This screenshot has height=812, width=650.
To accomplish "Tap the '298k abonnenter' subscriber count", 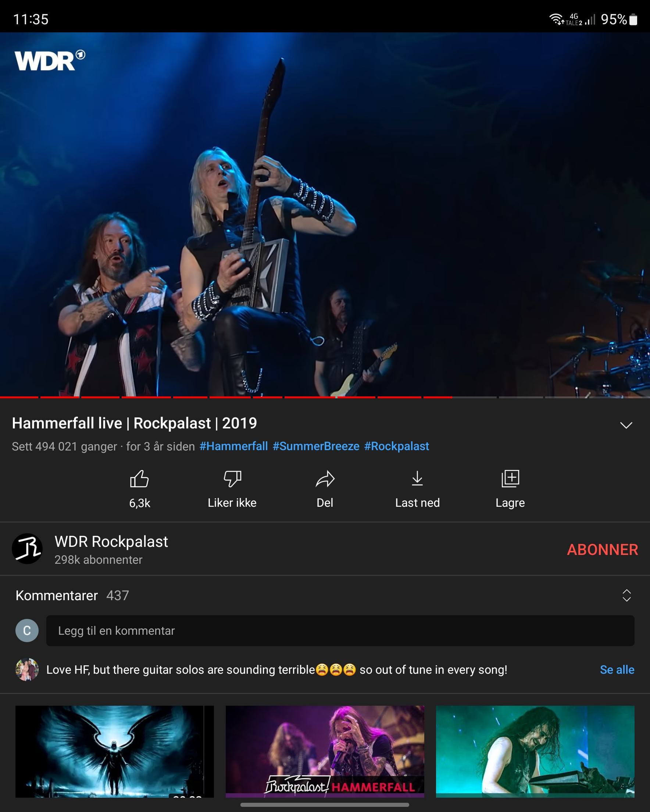I will click(98, 560).
